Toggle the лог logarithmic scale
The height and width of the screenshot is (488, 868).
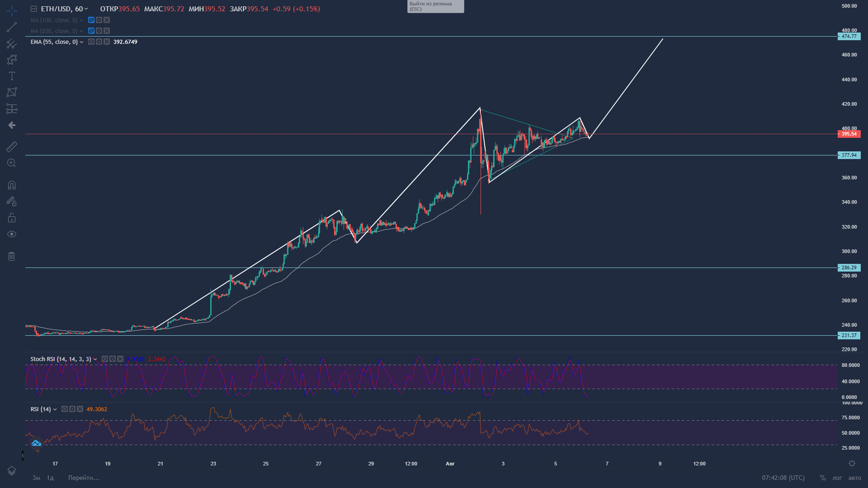point(837,478)
